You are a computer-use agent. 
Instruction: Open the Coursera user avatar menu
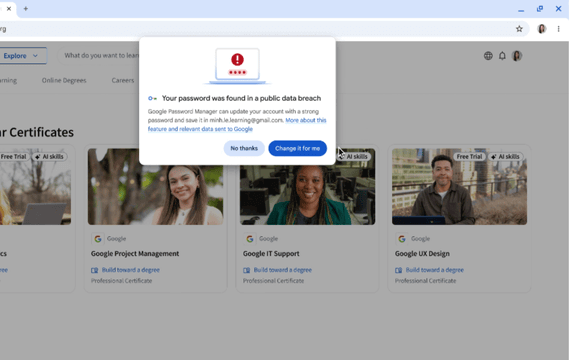click(517, 56)
